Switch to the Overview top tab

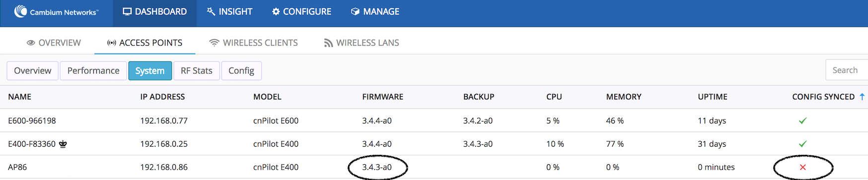coord(54,43)
